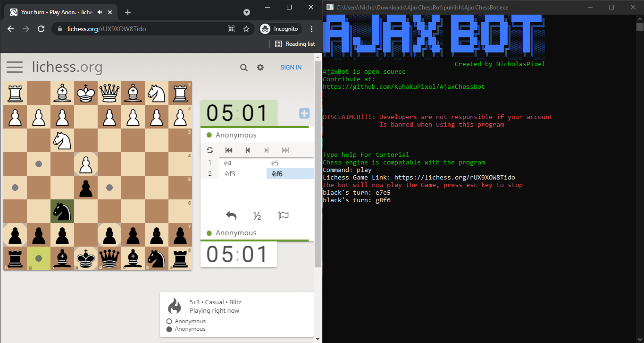Click the GitHub AjaxChessBot URL in console

(x=403, y=87)
